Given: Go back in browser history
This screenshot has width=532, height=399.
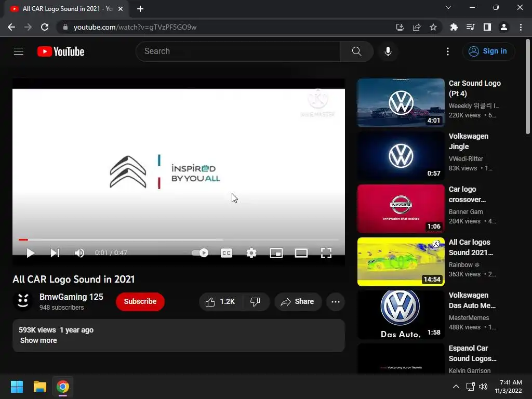Looking at the screenshot, I should pyautogui.click(x=11, y=27).
